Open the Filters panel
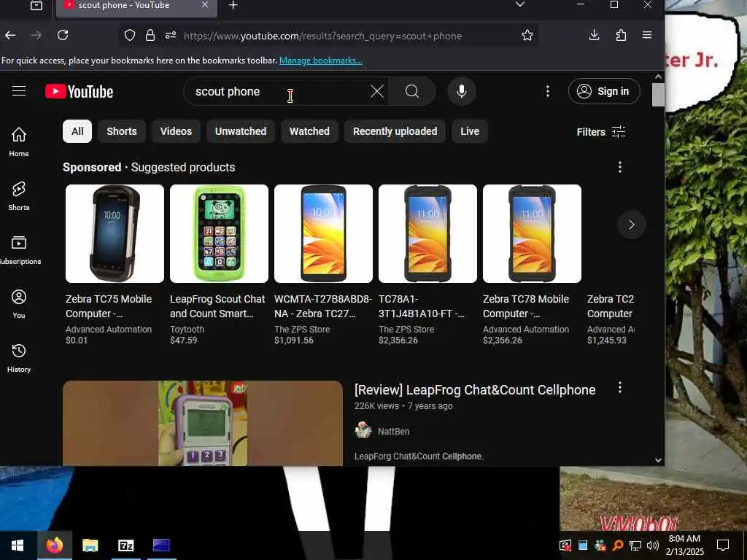Image resolution: width=747 pixels, height=560 pixels. point(601,132)
